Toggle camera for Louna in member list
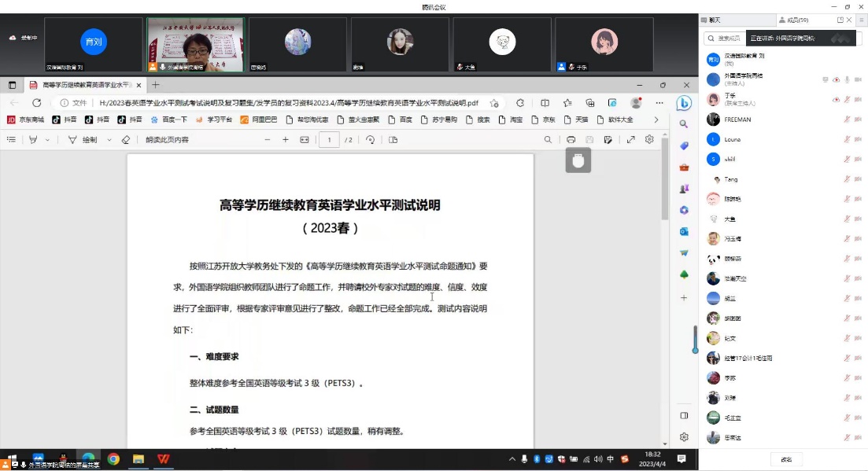This screenshot has height=471, width=868. click(858, 139)
